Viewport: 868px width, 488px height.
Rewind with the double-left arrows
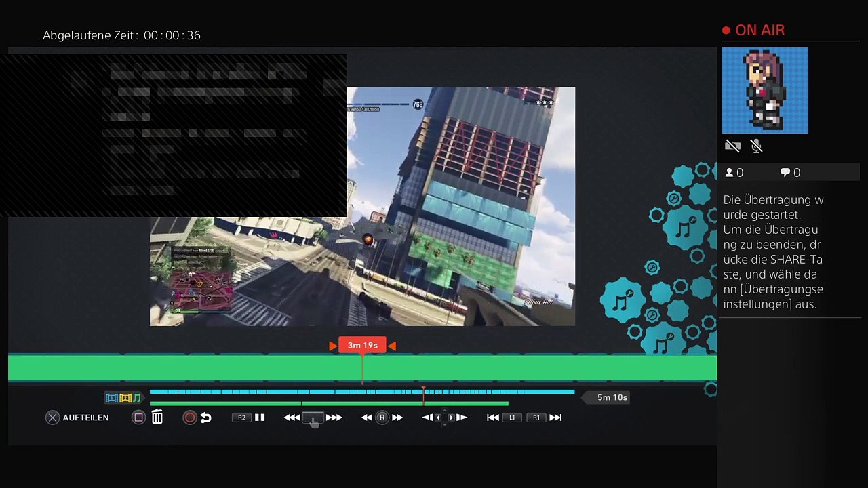(x=367, y=418)
